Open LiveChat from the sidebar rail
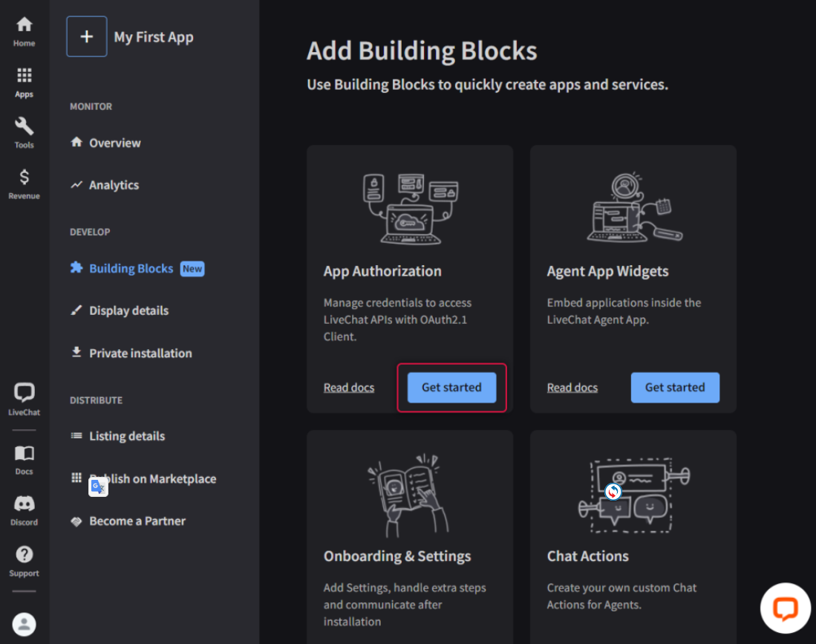Viewport: 816px width, 644px height. (x=24, y=399)
